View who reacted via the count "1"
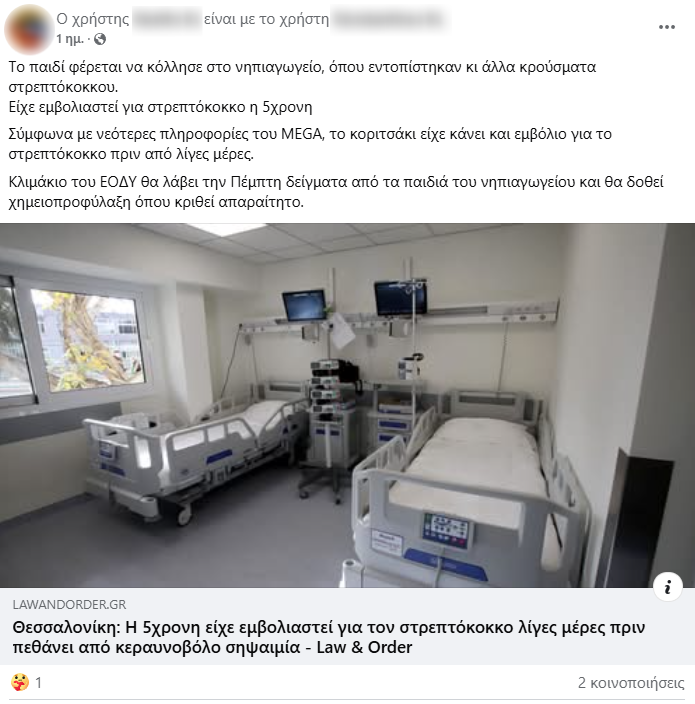Viewport: 695px width, 704px height. (39, 683)
